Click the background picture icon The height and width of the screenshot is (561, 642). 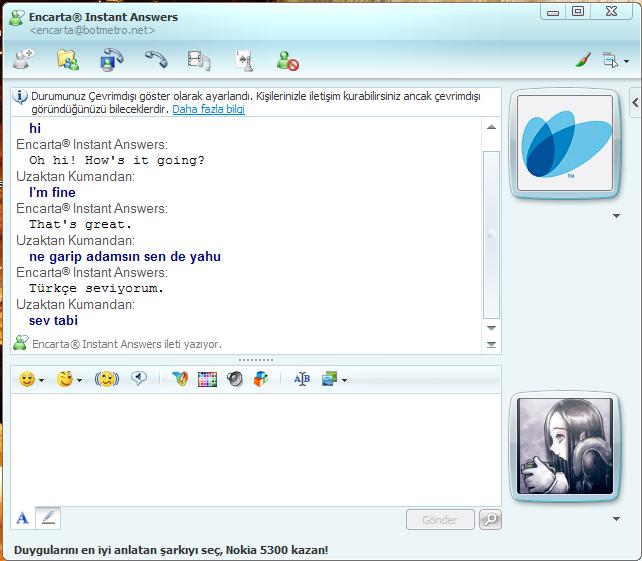point(330,379)
